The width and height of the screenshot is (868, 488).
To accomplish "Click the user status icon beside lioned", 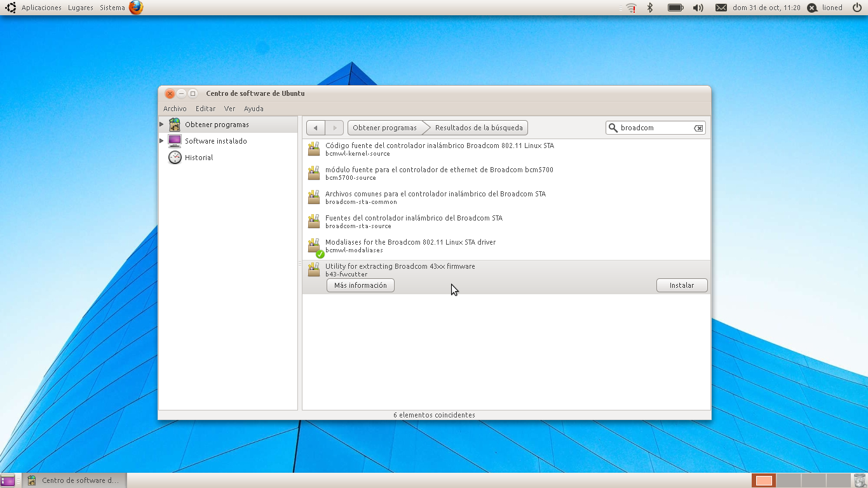I will coord(812,8).
